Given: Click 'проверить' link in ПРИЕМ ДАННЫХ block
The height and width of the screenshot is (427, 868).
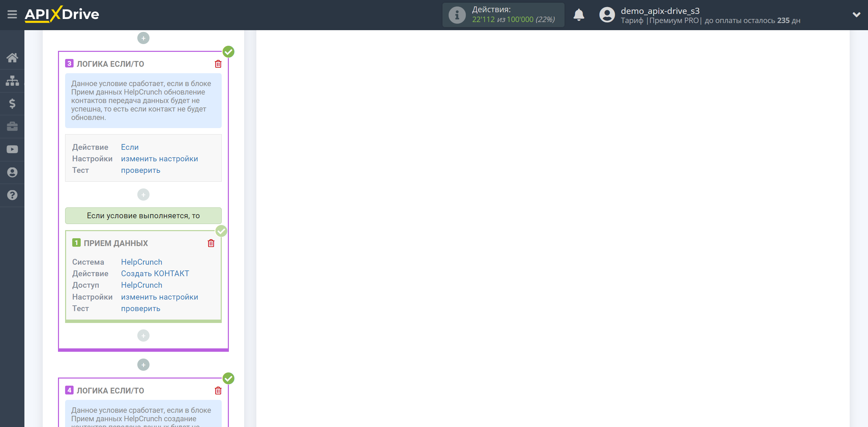Looking at the screenshot, I should 140,308.
